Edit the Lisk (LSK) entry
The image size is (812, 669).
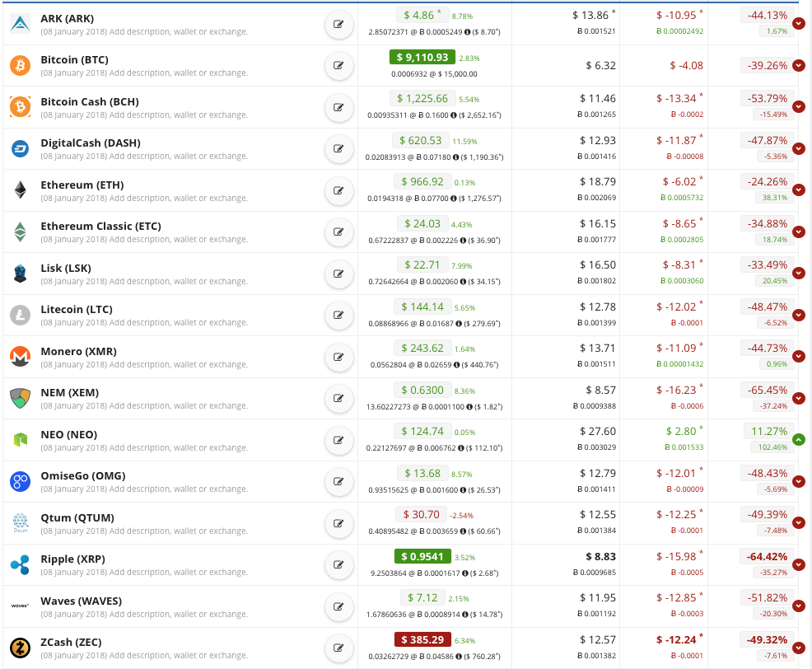338,274
